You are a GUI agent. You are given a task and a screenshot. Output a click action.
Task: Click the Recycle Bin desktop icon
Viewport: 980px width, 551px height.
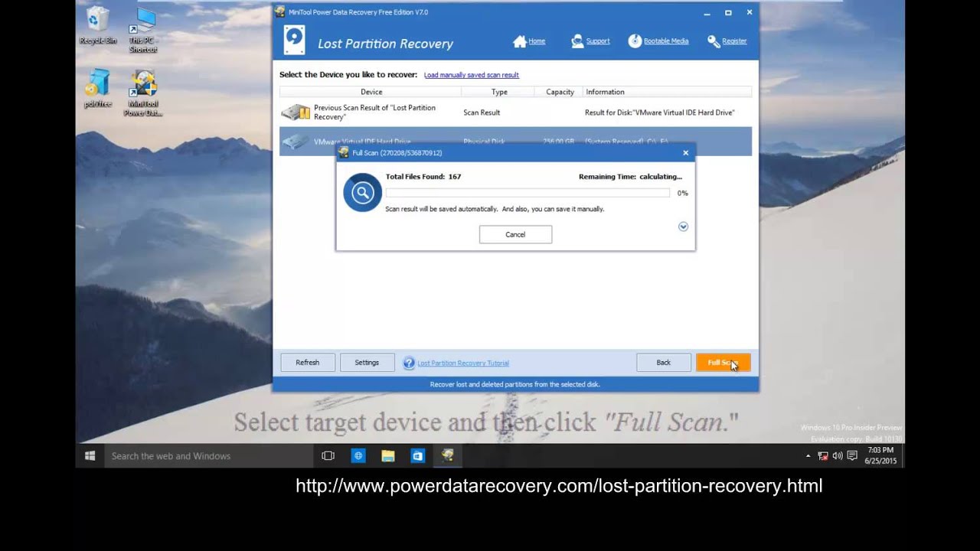click(x=97, y=24)
